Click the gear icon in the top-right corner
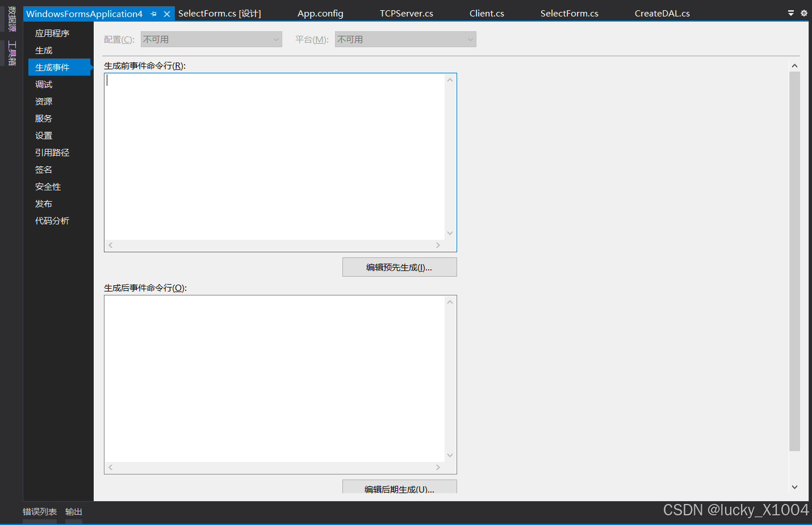The image size is (812, 525). pyautogui.click(x=804, y=13)
